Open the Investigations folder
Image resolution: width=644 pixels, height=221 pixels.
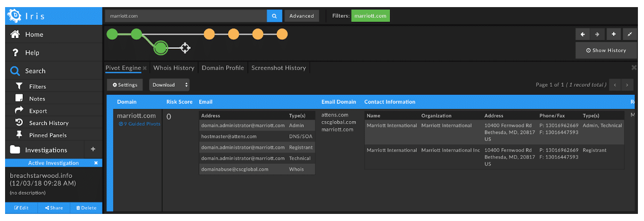[46, 150]
